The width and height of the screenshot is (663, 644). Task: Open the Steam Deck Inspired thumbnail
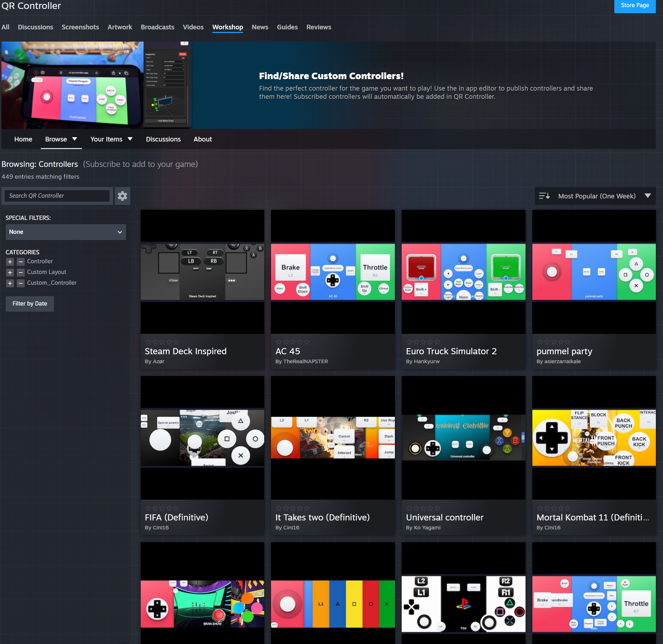202,272
